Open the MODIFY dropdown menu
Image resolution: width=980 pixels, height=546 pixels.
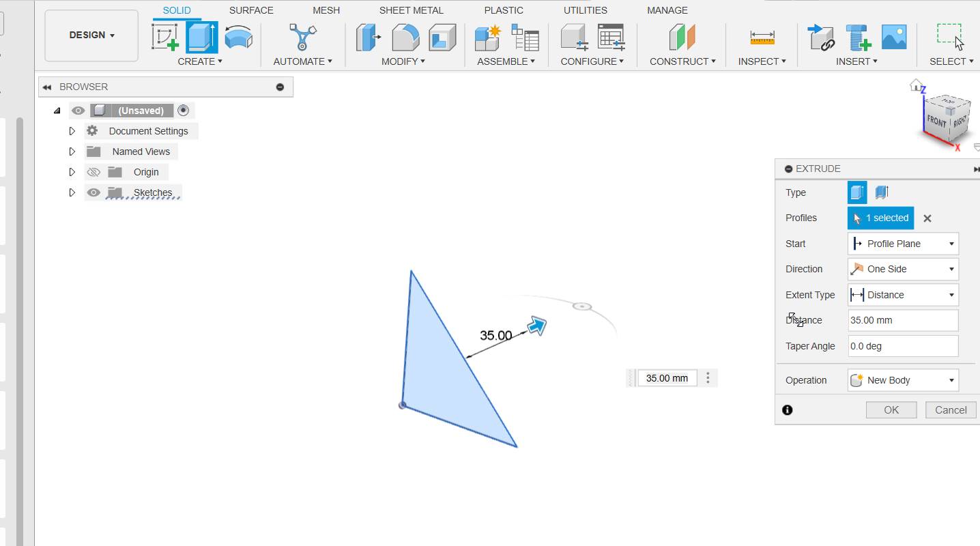coord(403,61)
